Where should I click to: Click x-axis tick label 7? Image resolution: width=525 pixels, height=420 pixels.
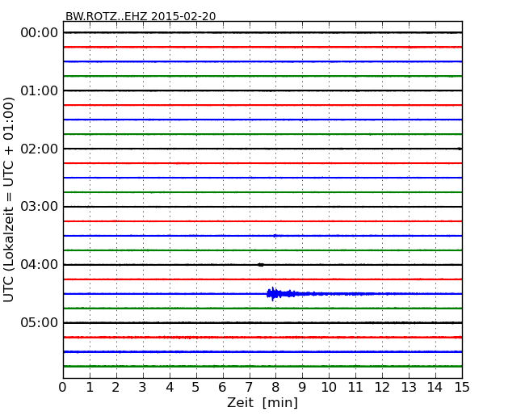click(249, 388)
